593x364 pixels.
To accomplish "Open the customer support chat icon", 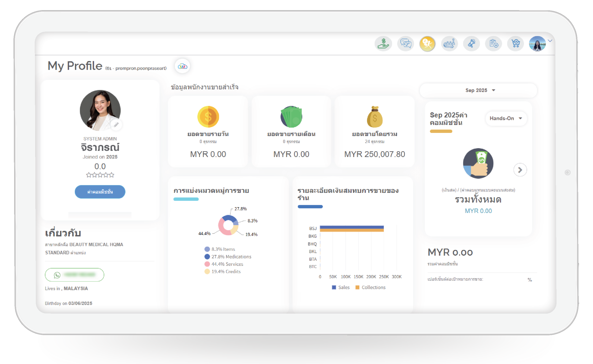I will (405, 44).
